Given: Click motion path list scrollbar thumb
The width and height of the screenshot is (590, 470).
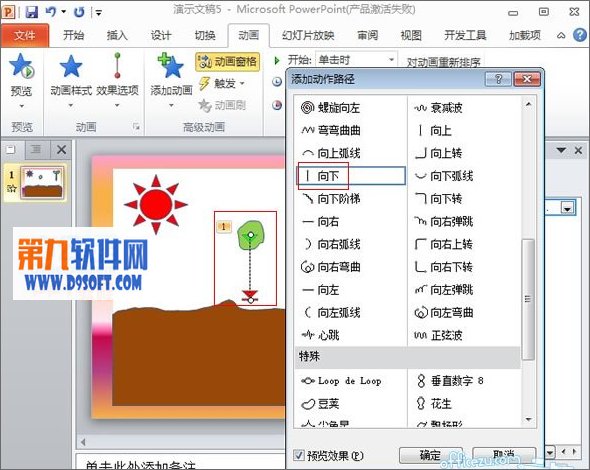Looking at the screenshot, I should (x=529, y=300).
